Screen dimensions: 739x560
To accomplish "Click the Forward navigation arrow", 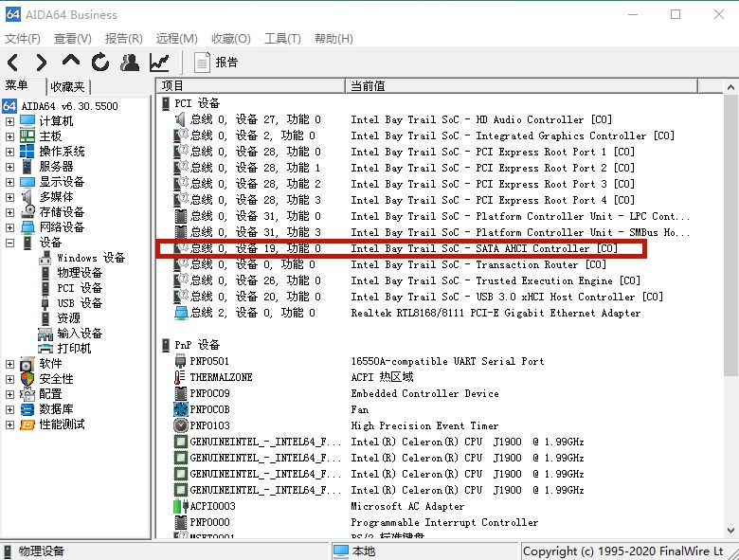I will click(42, 63).
